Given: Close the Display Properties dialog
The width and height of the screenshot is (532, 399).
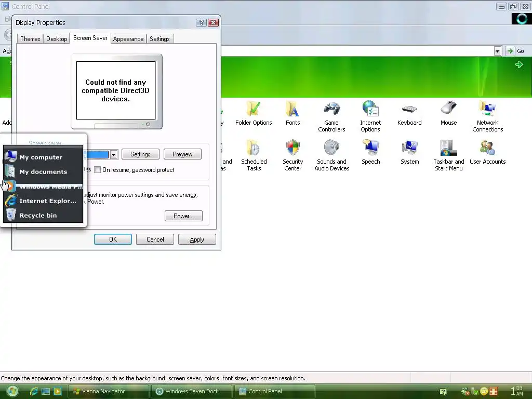Looking at the screenshot, I should tap(213, 22).
